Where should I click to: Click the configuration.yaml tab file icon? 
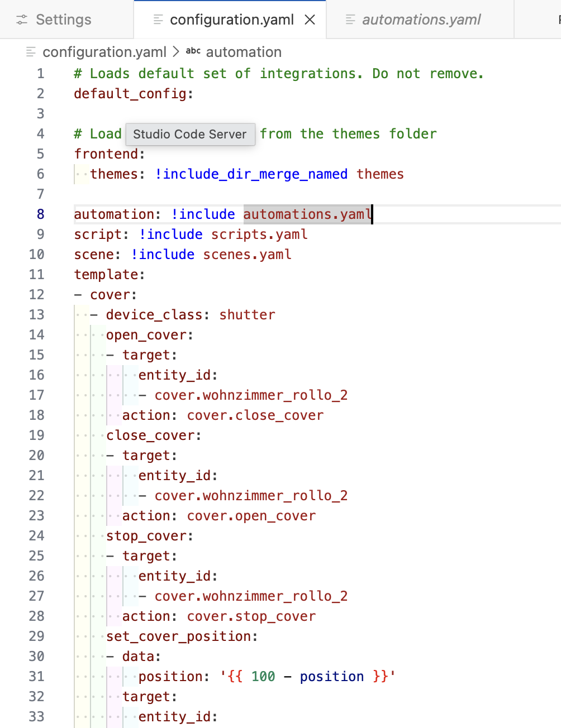point(158,20)
